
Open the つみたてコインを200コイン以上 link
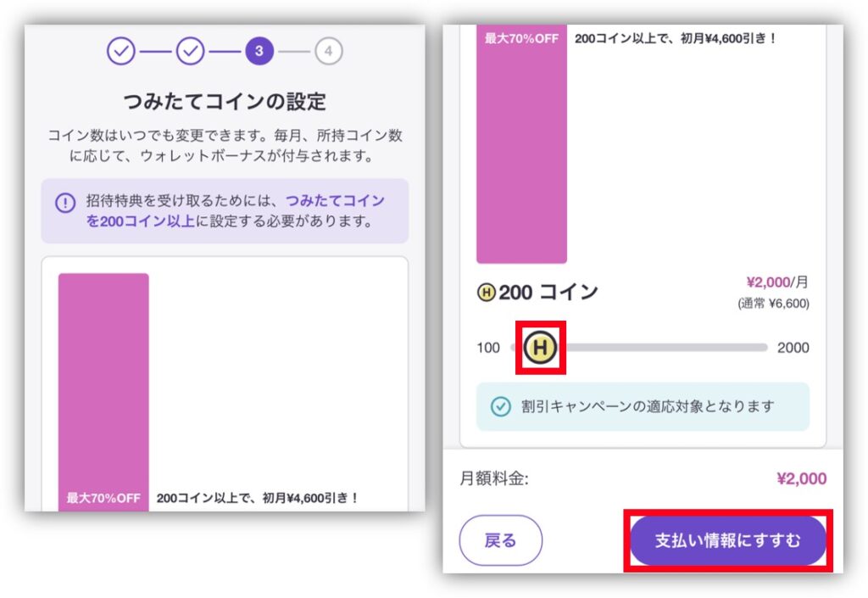coord(335,202)
